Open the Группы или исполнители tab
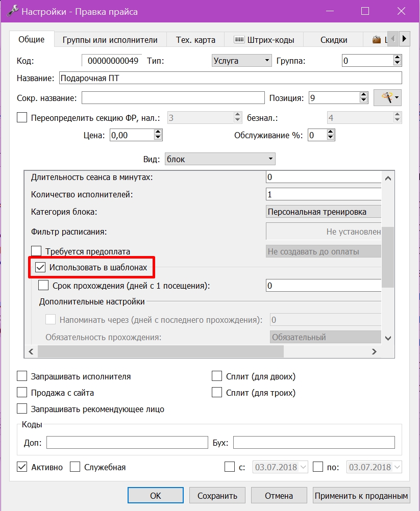Viewport: 420px width, 511px height. [x=110, y=40]
